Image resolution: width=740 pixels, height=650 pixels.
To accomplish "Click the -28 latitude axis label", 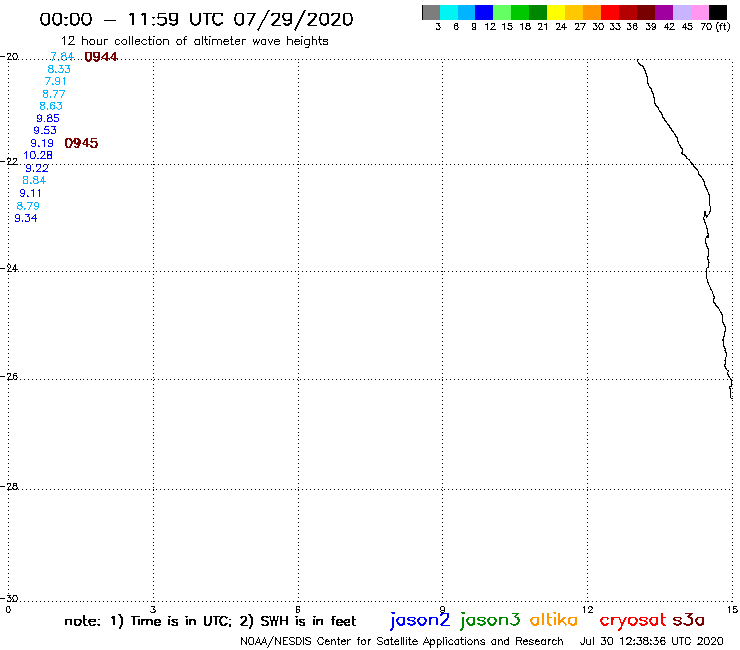I will coord(9,486).
